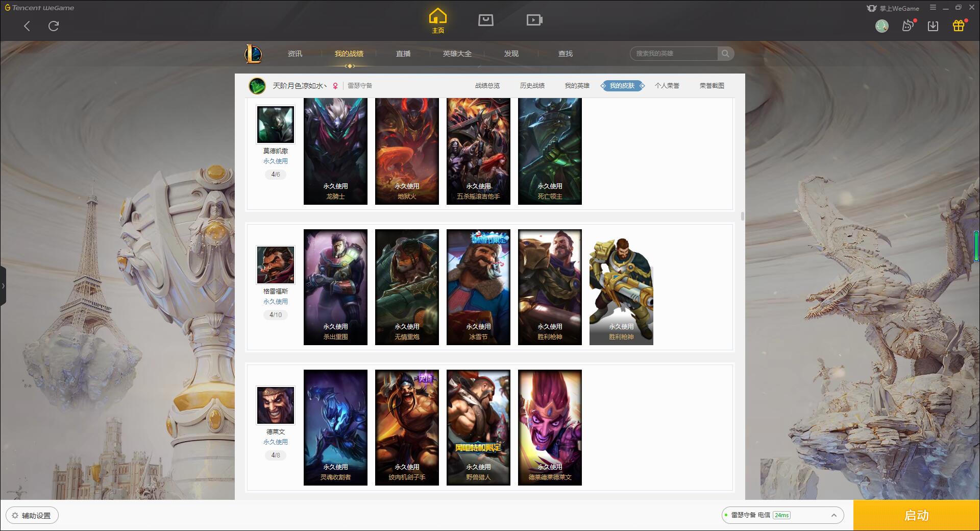
Task: Open the 战绩总览 sub-tab
Action: 487,86
